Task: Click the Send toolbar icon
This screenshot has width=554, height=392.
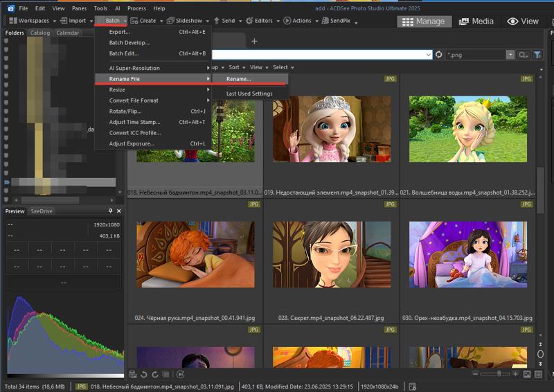Action: [x=217, y=21]
